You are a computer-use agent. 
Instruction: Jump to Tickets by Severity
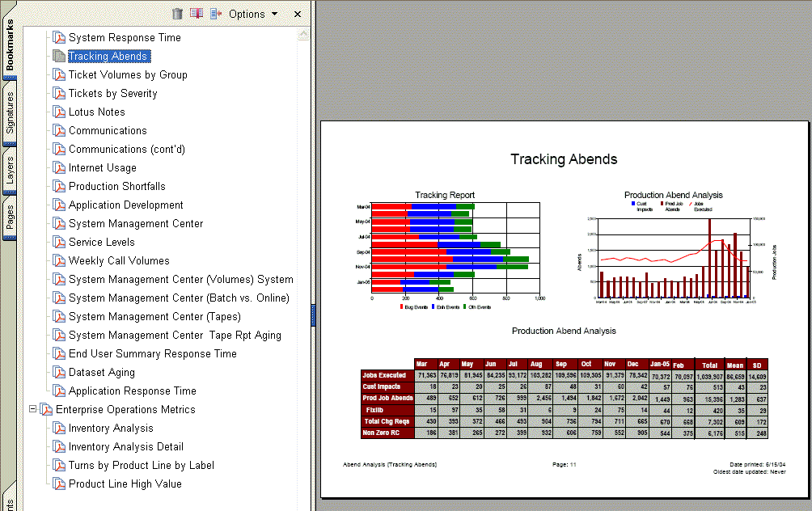point(113,93)
